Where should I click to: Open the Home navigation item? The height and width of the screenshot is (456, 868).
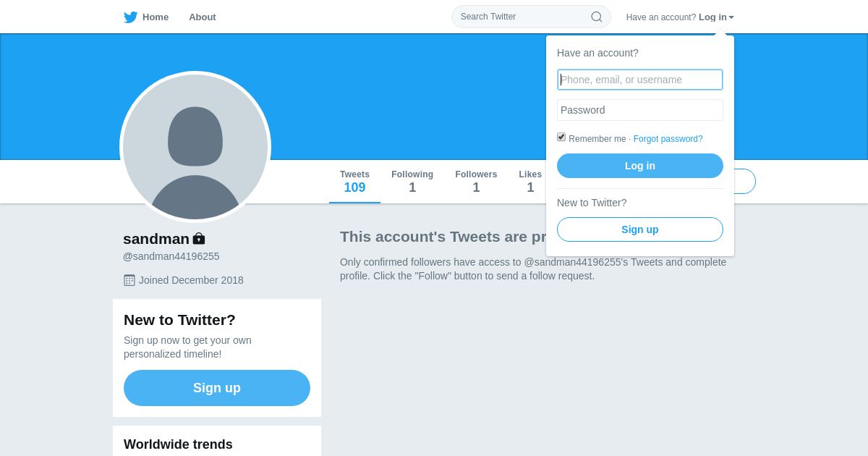pyautogui.click(x=155, y=17)
